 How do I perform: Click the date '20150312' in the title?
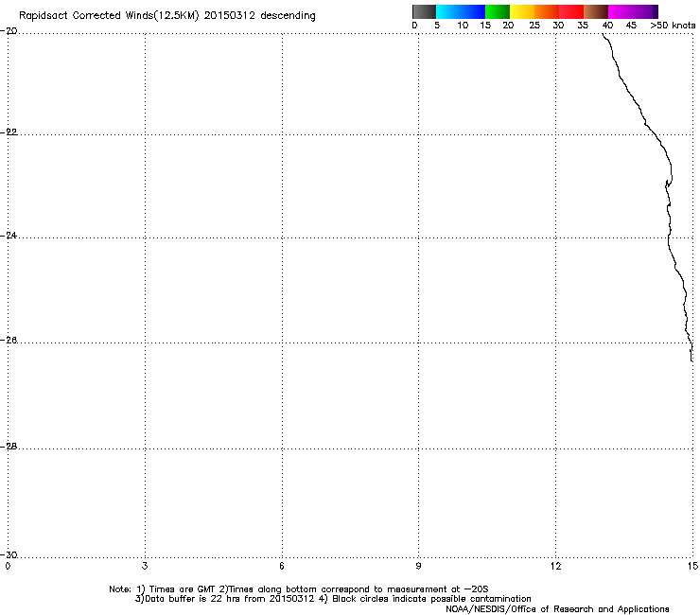(230, 15)
